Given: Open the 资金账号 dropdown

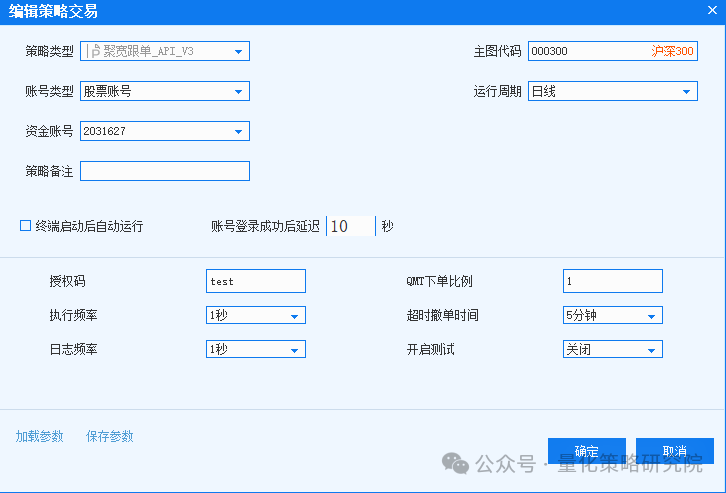Looking at the screenshot, I should pyautogui.click(x=165, y=131).
